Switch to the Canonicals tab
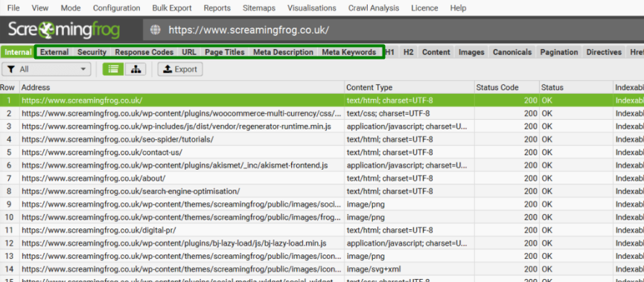 click(512, 52)
